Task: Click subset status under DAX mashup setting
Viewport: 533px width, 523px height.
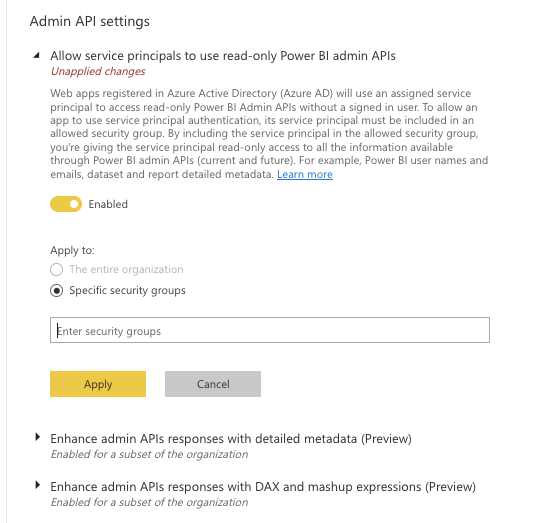Action: (x=149, y=502)
